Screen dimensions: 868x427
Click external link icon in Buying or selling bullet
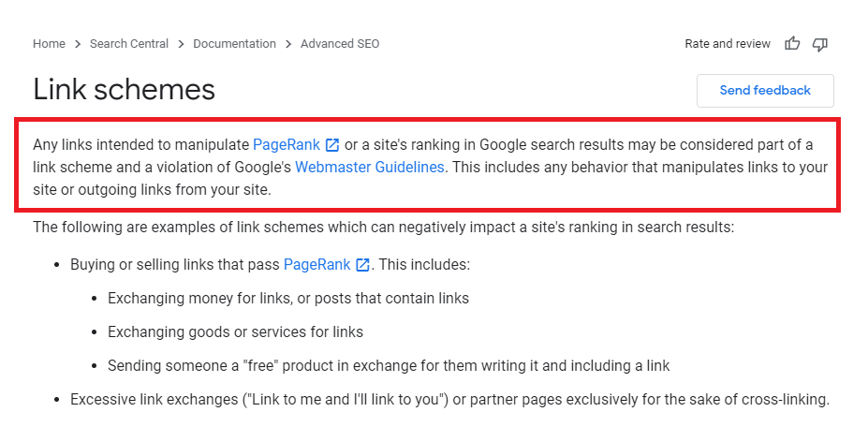click(x=362, y=265)
